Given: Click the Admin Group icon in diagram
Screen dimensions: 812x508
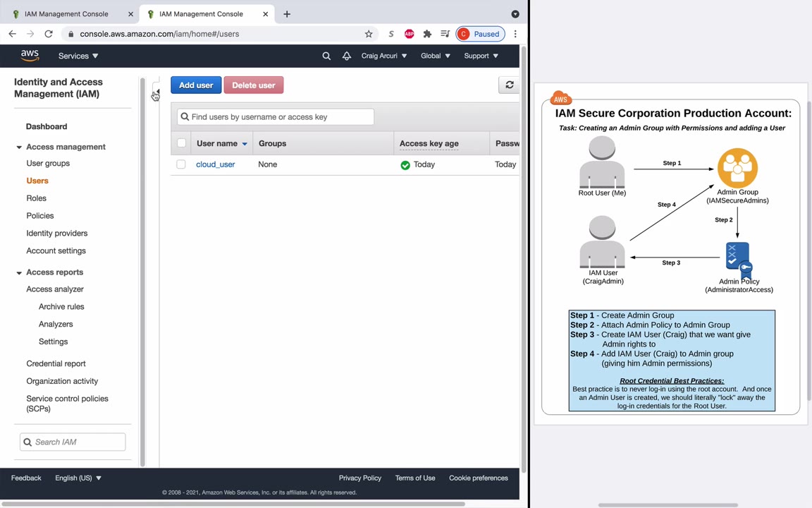Looking at the screenshot, I should tap(737, 168).
